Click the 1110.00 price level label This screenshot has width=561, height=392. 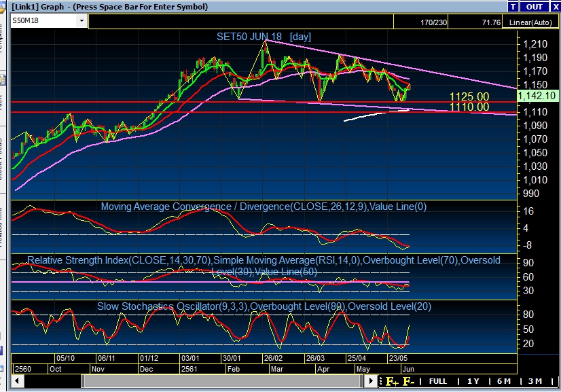[x=469, y=107]
